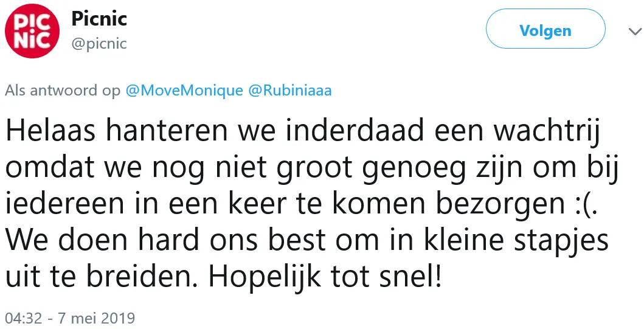Click the 'Hopelijk tot snel!' sentence
Viewport: 644px width, 329px height.
pos(325,277)
